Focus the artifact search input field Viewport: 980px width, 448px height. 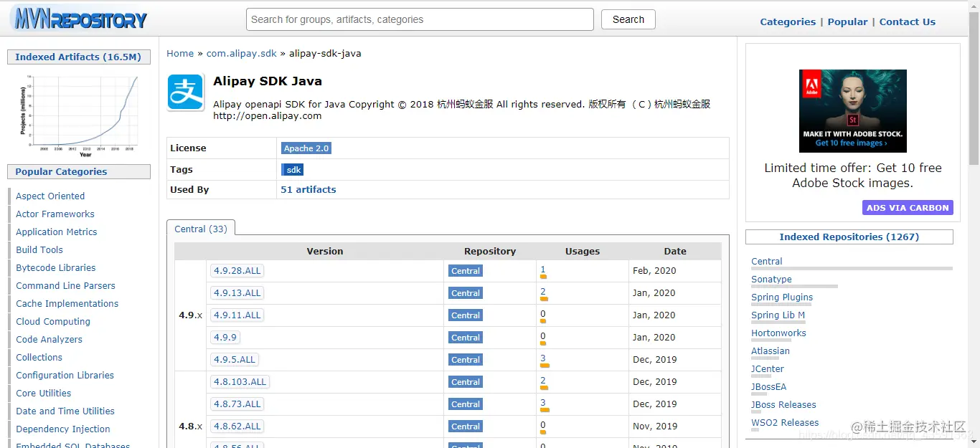[x=420, y=19]
